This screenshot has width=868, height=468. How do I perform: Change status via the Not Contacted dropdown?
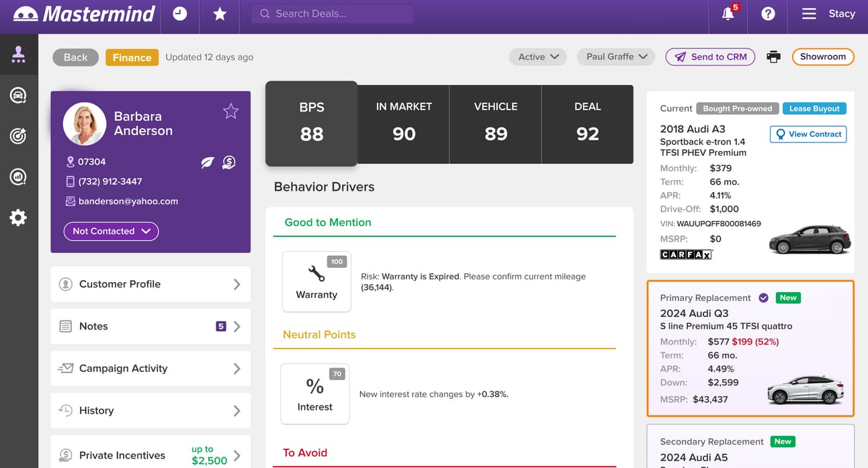[x=110, y=231]
